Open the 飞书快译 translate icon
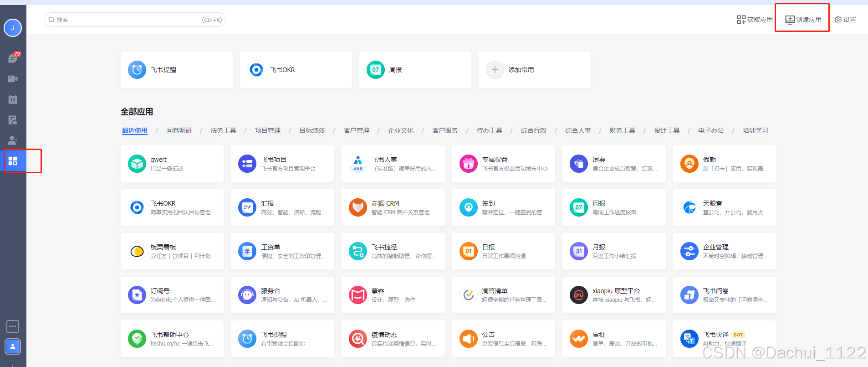868x367 pixels. [x=689, y=339]
